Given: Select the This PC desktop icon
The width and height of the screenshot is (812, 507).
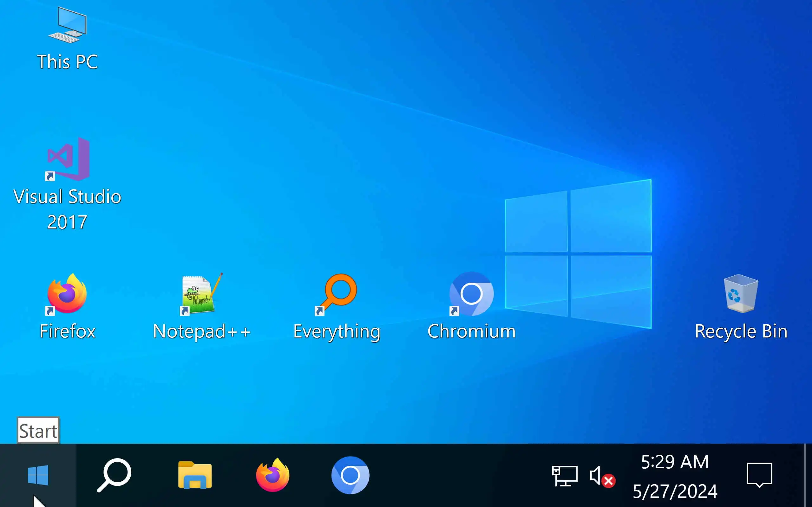Looking at the screenshot, I should point(67,26).
